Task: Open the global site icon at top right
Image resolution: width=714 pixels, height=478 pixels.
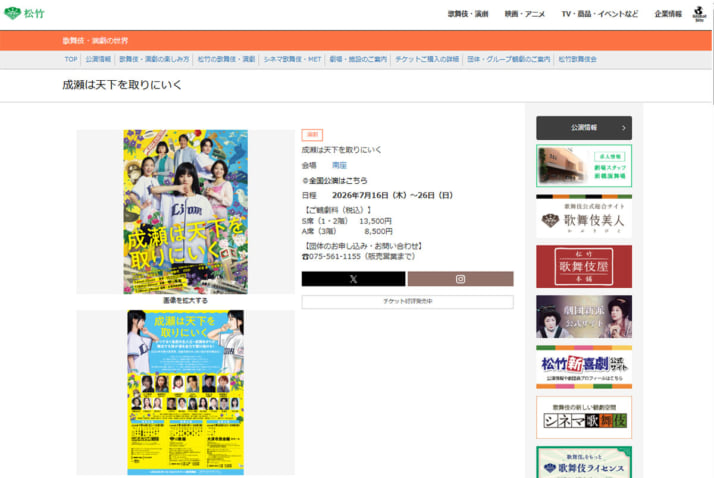Action: (699, 14)
